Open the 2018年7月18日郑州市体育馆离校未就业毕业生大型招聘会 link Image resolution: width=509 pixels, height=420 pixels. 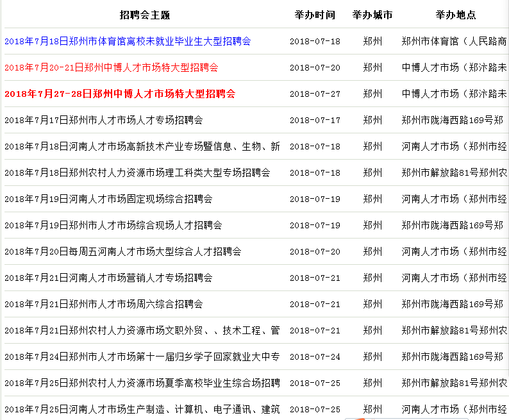128,41
